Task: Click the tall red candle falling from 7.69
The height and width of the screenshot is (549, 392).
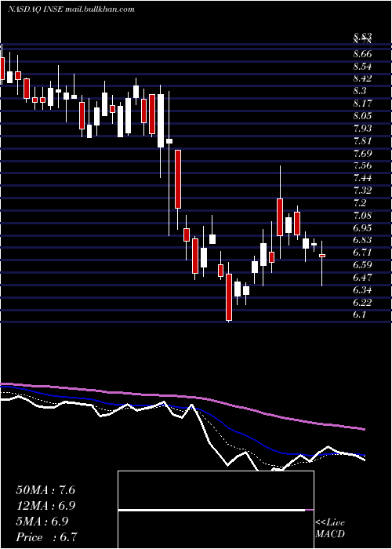Action: (178, 179)
